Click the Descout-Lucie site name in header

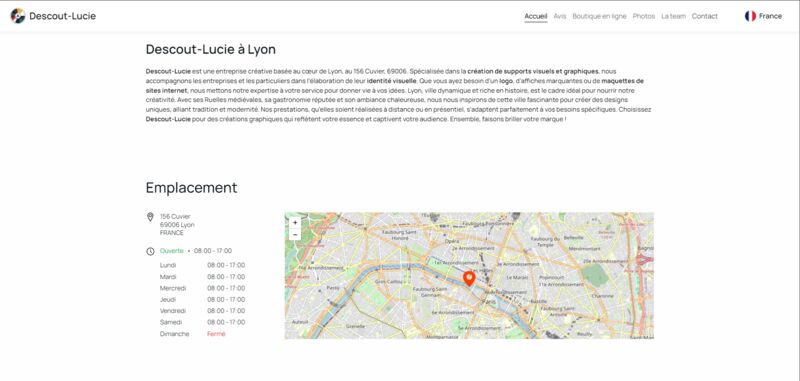[x=62, y=16]
